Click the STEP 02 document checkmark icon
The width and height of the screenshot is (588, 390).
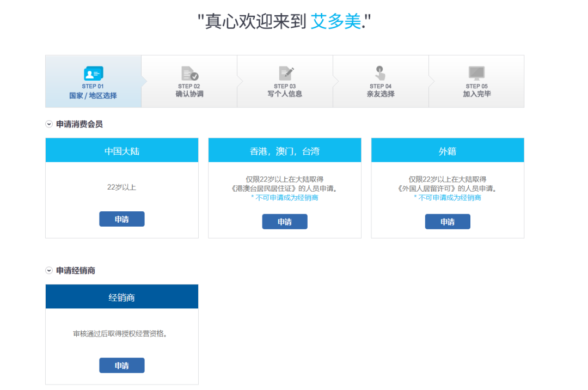(189, 73)
